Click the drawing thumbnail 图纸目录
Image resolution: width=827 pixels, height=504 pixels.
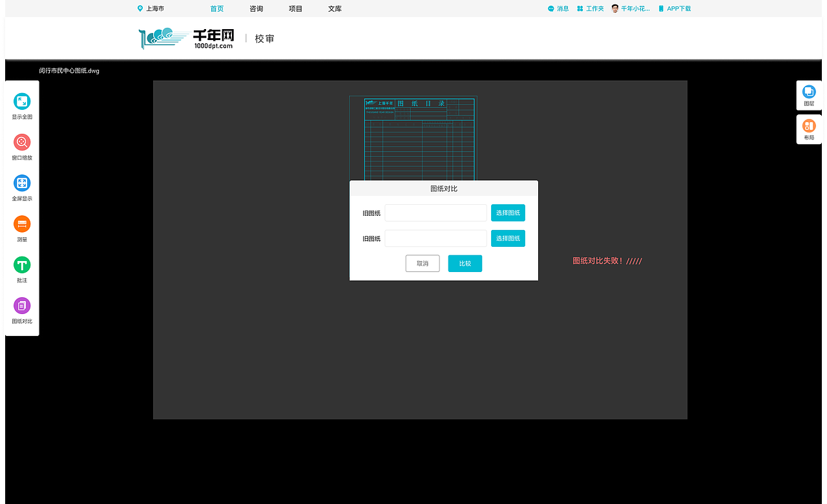413,138
